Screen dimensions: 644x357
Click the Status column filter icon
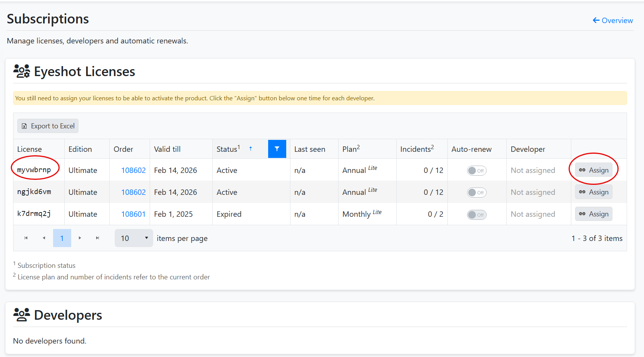click(277, 149)
